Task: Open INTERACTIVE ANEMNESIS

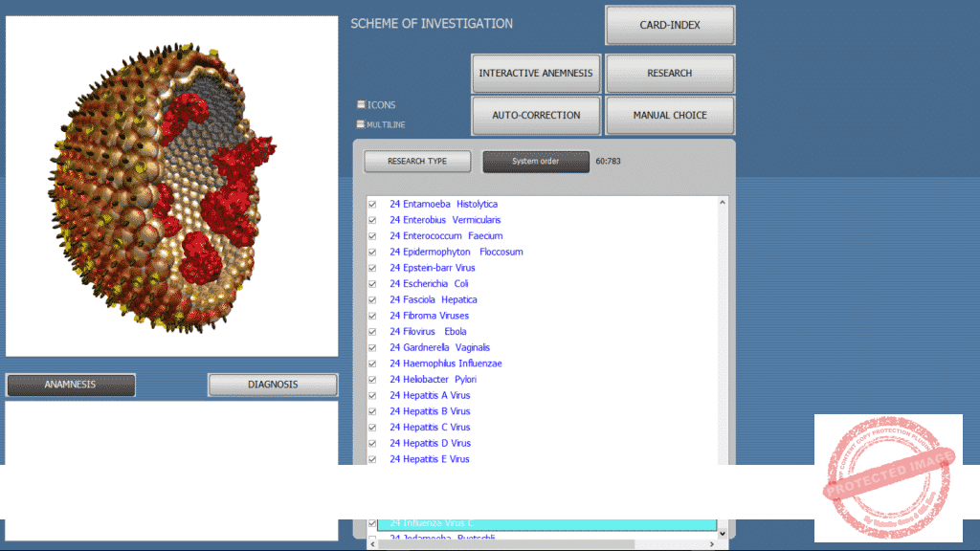Action: pos(536,74)
